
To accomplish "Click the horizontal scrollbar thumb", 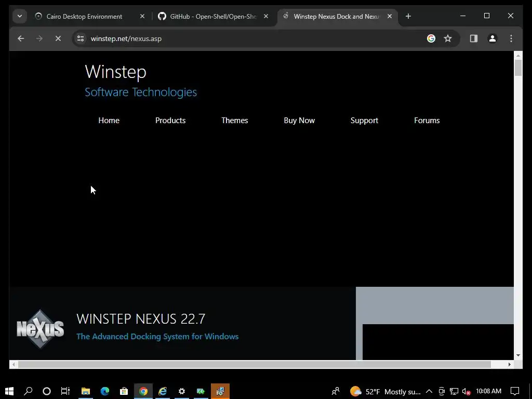I will coord(255,364).
